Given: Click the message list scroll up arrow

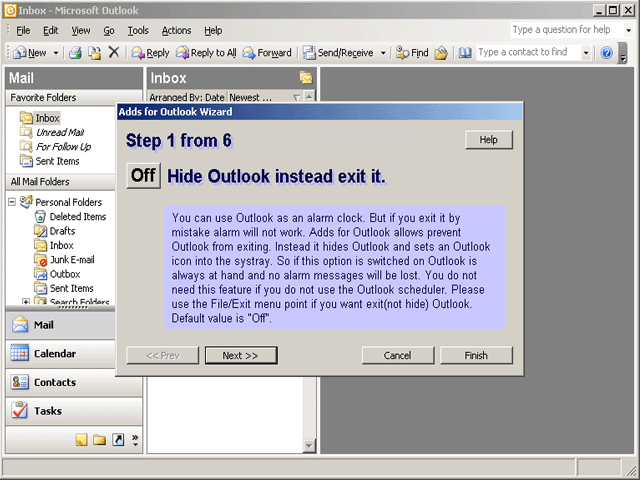Looking at the screenshot, I should pos(309,96).
